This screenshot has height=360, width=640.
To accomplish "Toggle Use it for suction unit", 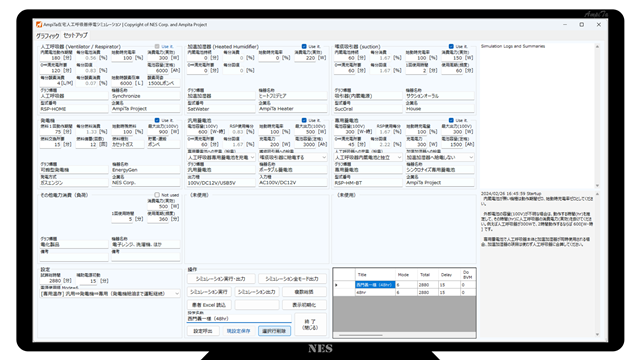I will coord(451,47).
